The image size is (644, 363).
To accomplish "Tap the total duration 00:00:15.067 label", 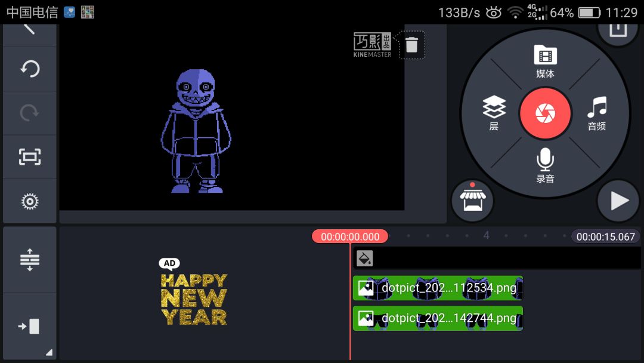I will (605, 237).
